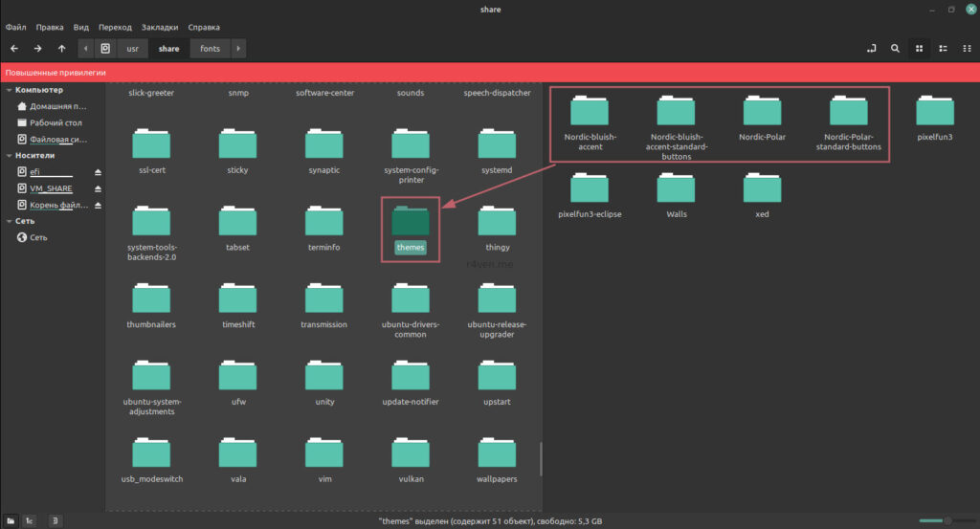Open the Правка menu

coord(49,27)
